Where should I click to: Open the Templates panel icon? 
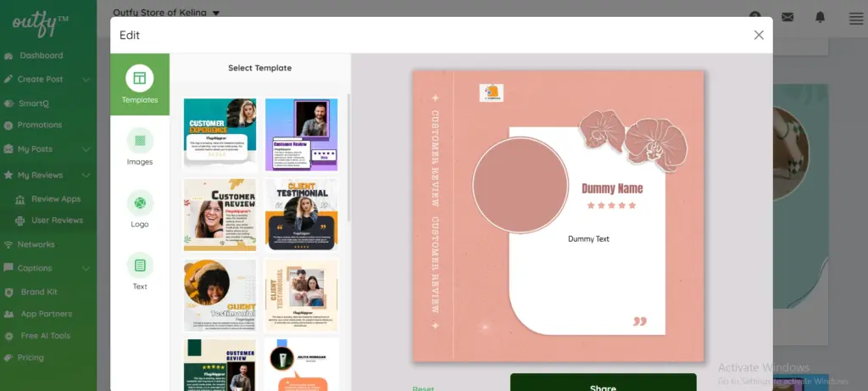coord(139,79)
